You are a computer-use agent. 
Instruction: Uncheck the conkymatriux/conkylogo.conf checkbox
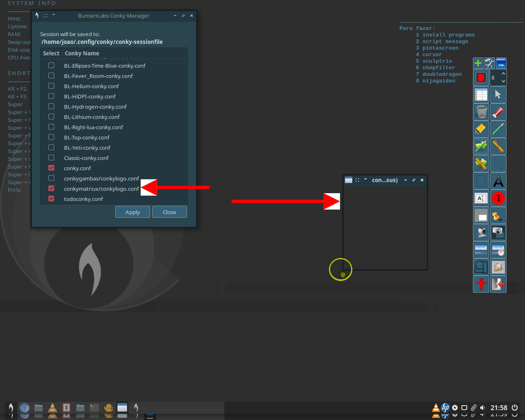coord(51,188)
